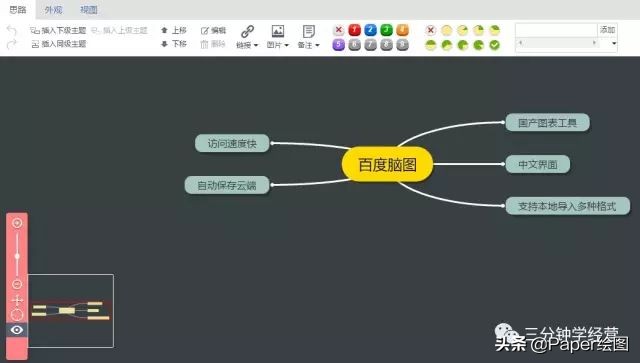This screenshot has width=640, height=363.
Task: Set priority 1 red icon
Action: [354, 30]
